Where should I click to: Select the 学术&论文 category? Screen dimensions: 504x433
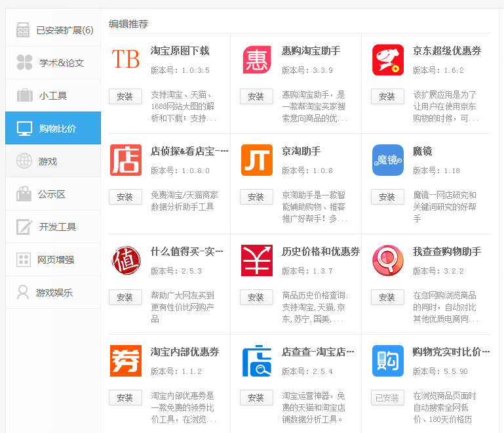[53, 63]
